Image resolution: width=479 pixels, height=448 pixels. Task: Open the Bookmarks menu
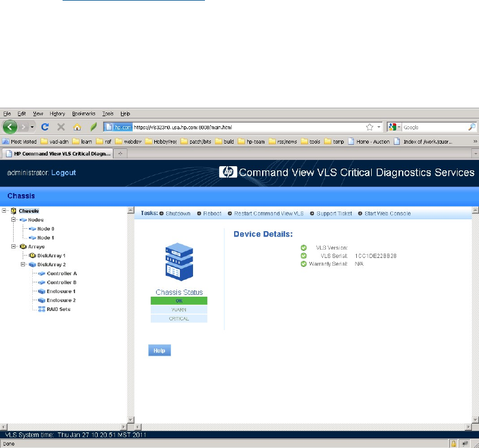[x=83, y=114]
